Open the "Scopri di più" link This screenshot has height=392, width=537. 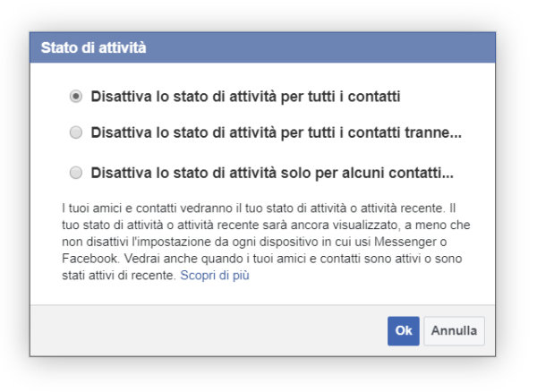pyautogui.click(x=215, y=276)
